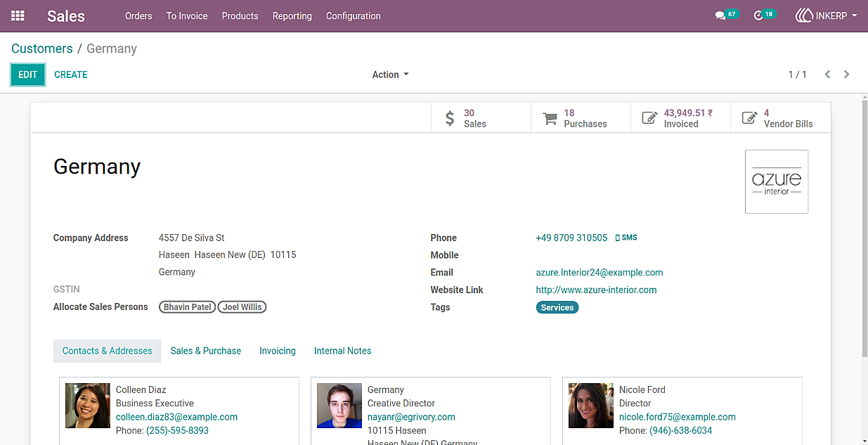Click the EDIT button
868x445 pixels.
point(28,75)
